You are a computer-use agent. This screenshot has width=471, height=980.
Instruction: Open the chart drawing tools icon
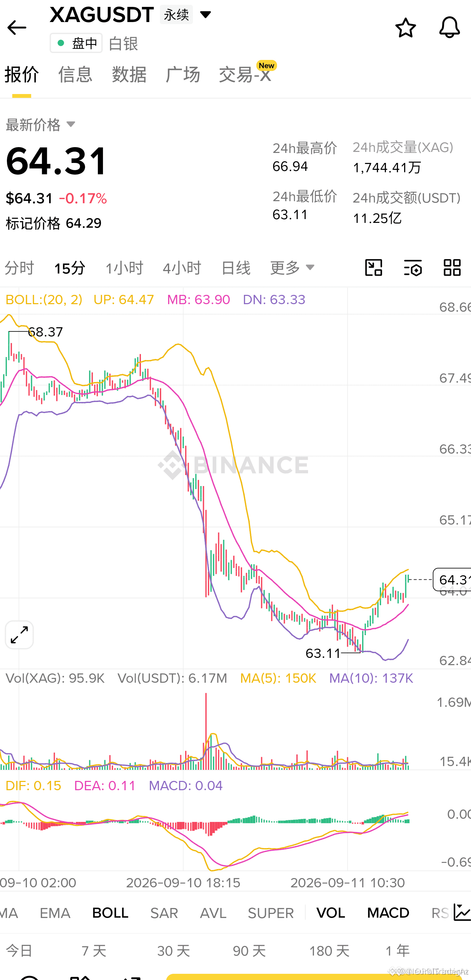(373, 267)
